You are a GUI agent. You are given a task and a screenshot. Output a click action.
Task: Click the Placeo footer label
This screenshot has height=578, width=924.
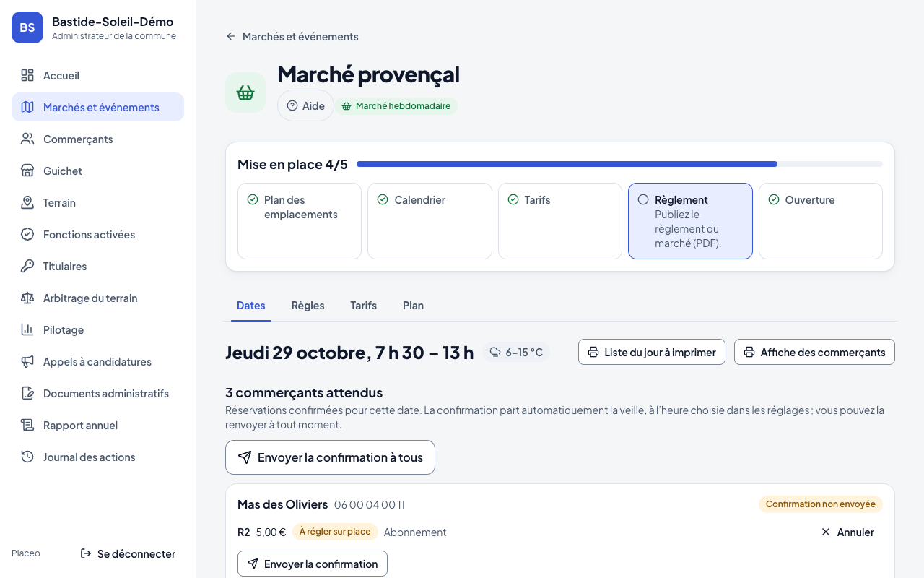pyautogui.click(x=26, y=553)
